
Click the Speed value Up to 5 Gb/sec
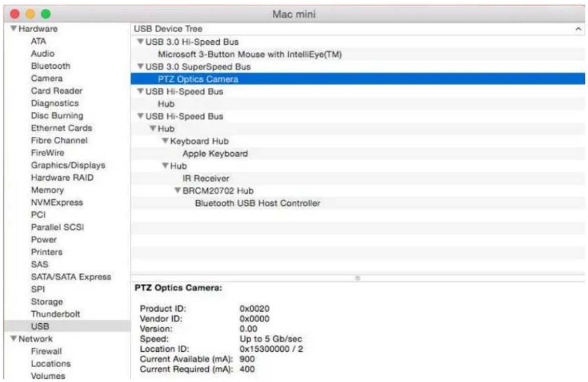click(x=271, y=339)
